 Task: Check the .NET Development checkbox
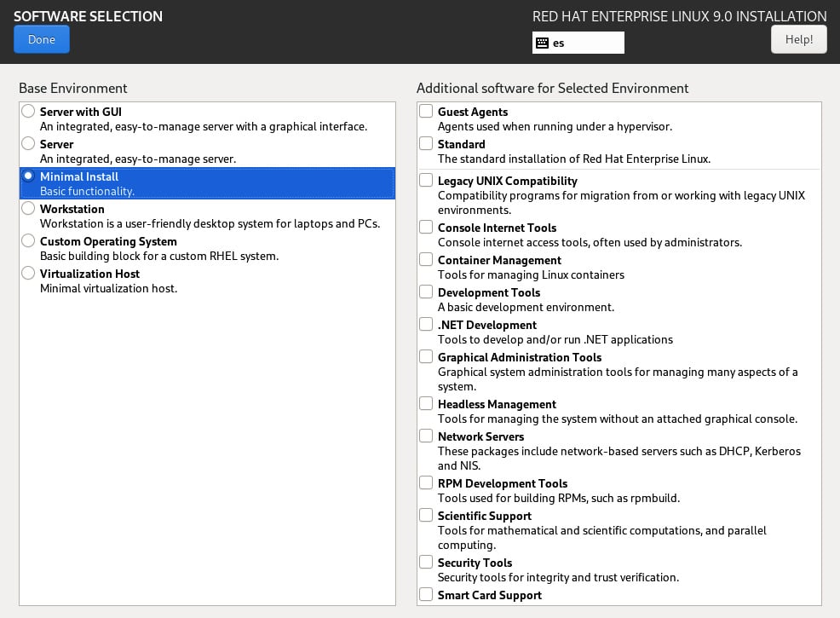(426, 324)
